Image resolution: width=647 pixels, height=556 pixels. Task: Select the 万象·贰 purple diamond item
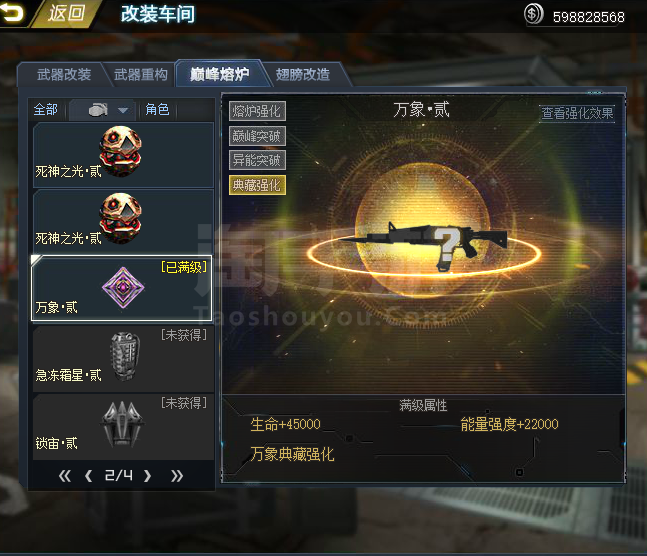pos(122,288)
